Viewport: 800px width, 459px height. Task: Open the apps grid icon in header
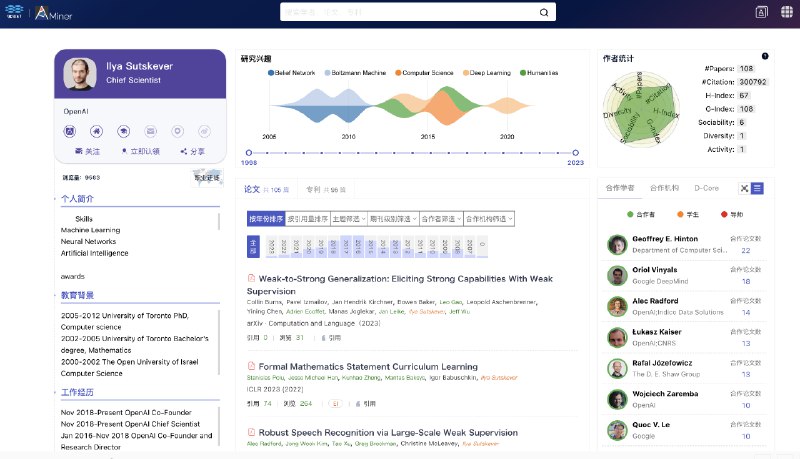click(x=787, y=12)
